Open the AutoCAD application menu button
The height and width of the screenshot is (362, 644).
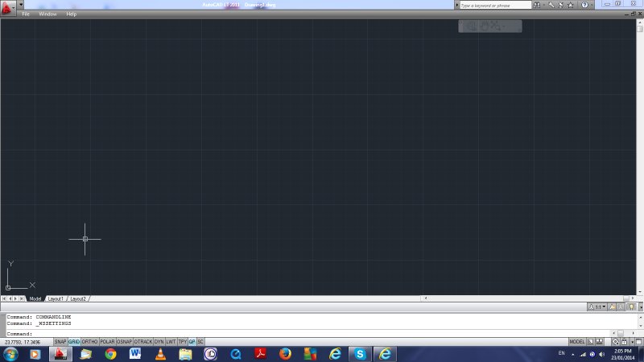pos(7,7)
